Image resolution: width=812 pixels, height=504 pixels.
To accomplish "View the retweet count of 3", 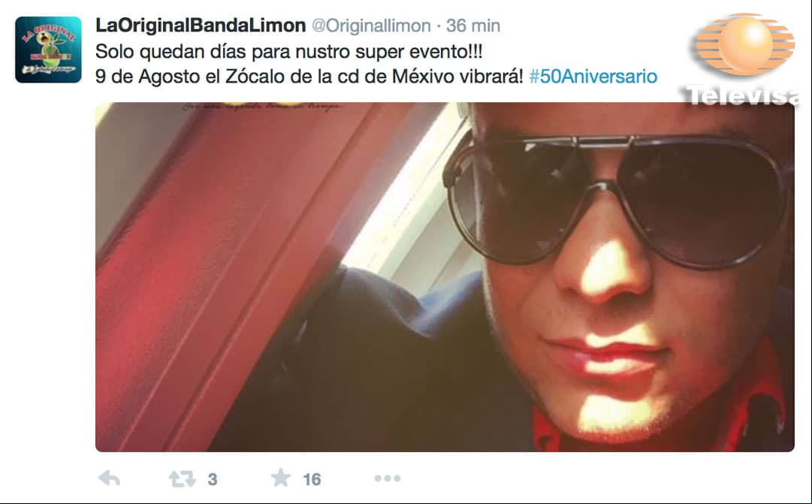I will point(213,479).
